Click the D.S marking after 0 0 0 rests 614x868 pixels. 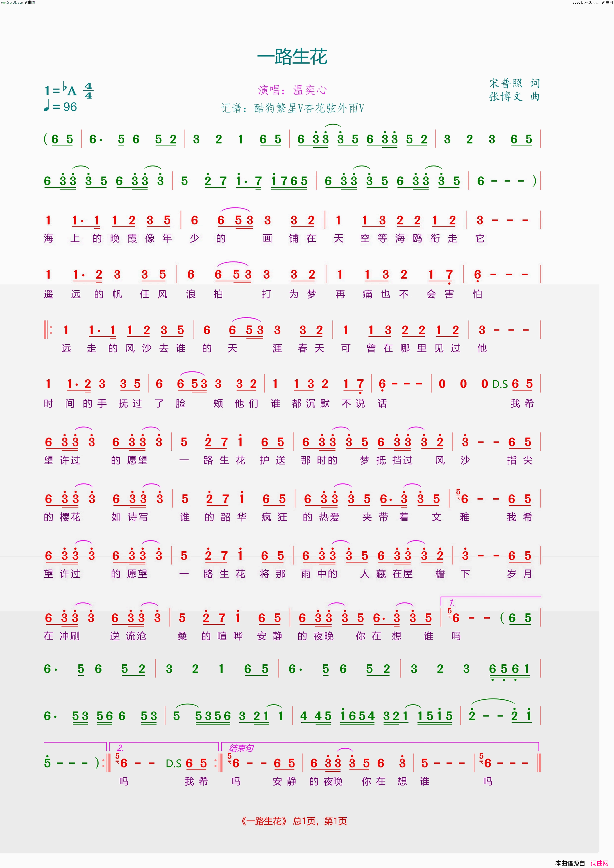[x=500, y=384]
